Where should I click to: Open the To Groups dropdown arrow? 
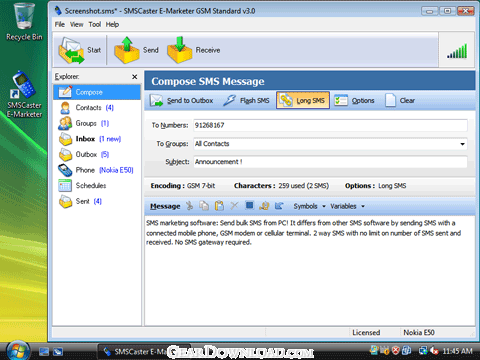tap(462, 144)
